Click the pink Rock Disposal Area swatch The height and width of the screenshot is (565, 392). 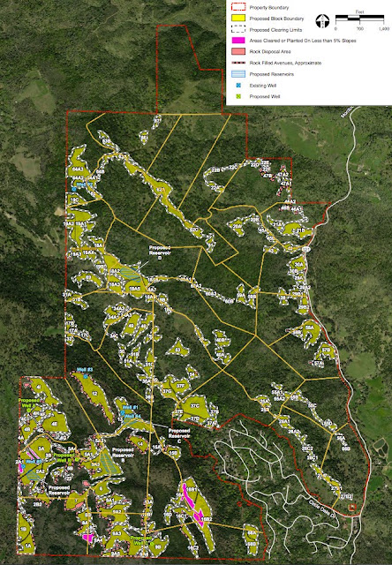(237, 51)
